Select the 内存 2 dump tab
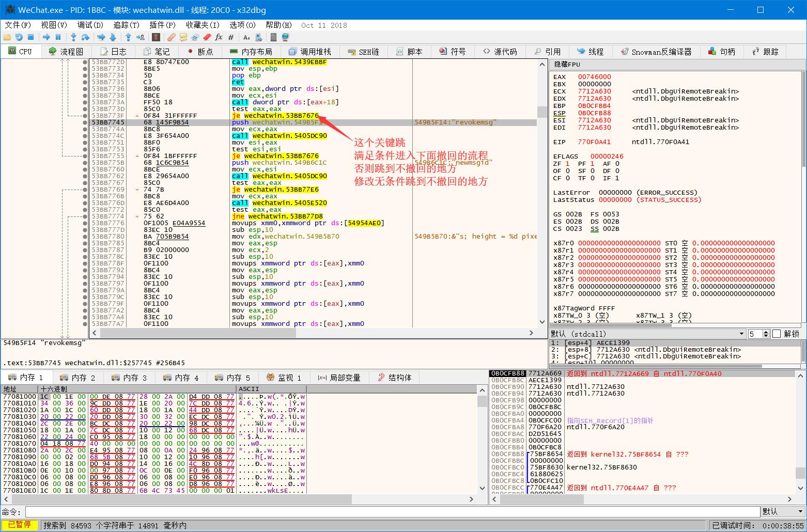The height and width of the screenshot is (532, 807). pyautogui.click(x=77, y=378)
